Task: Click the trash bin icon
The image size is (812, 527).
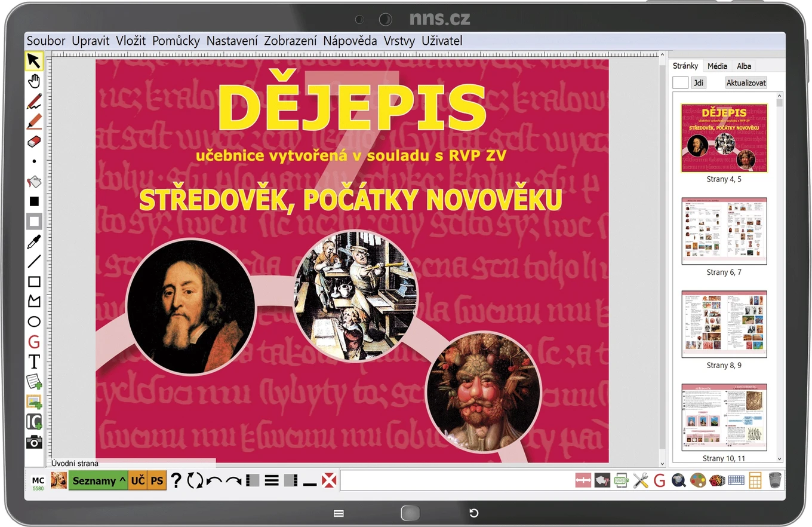Action: pyautogui.click(x=775, y=480)
